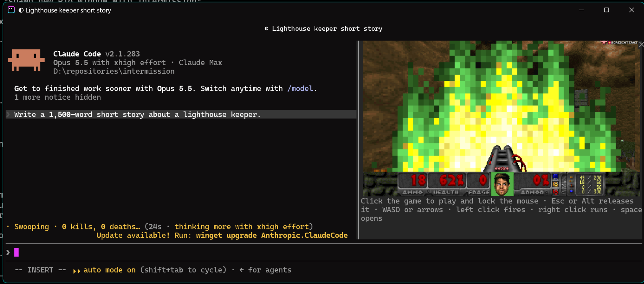Screen dimensions: 644x284
Task: Minimize the terminal window
Action: coord(581,10)
